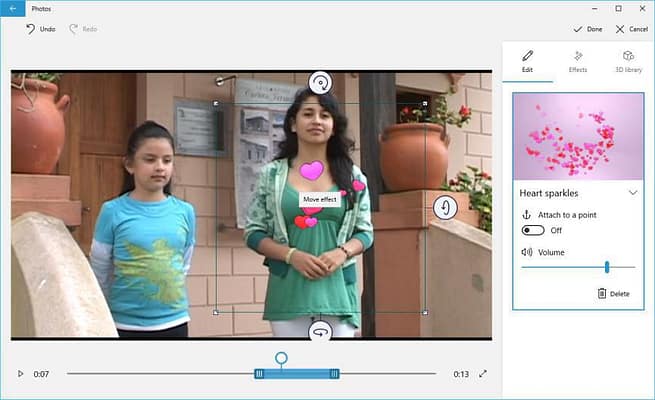Click the right-side rotate handle on effect

445,207
